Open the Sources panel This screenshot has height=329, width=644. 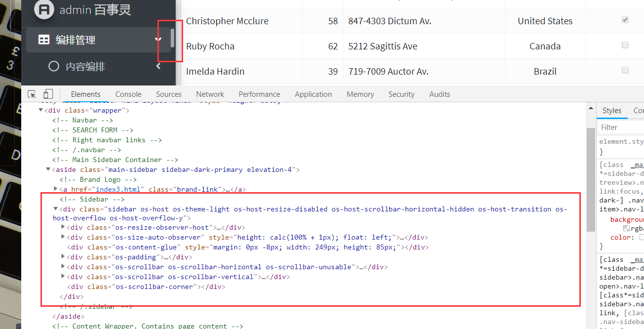point(168,93)
